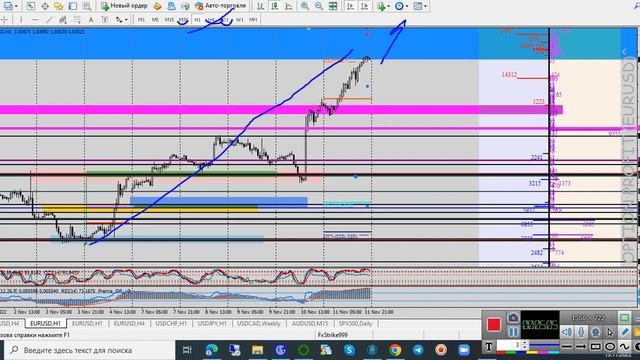Expand arrows tool dropdown arrow

tap(126, 20)
